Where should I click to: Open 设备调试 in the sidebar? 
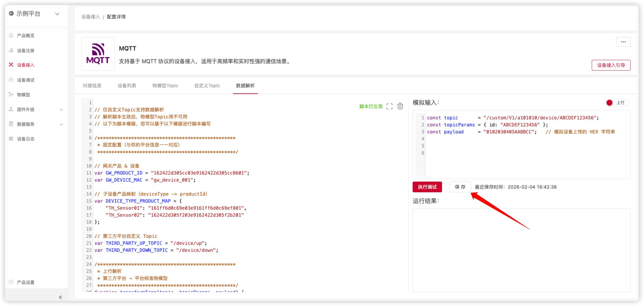point(26,80)
